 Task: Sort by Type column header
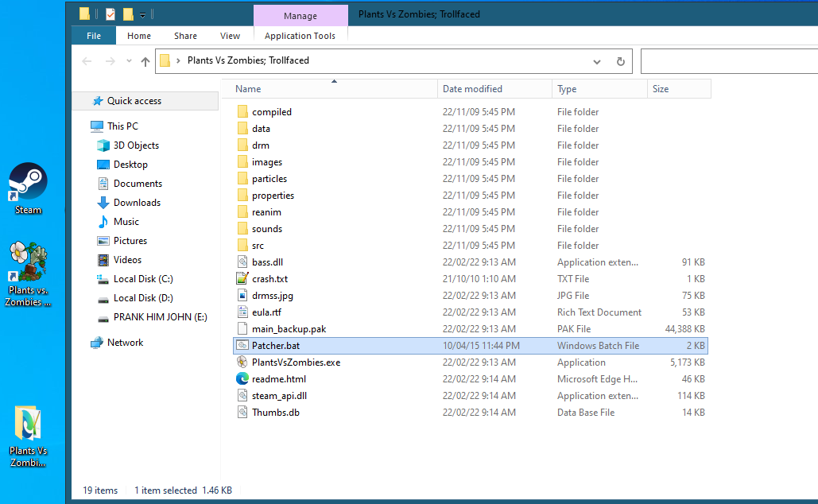[x=599, y=89]
